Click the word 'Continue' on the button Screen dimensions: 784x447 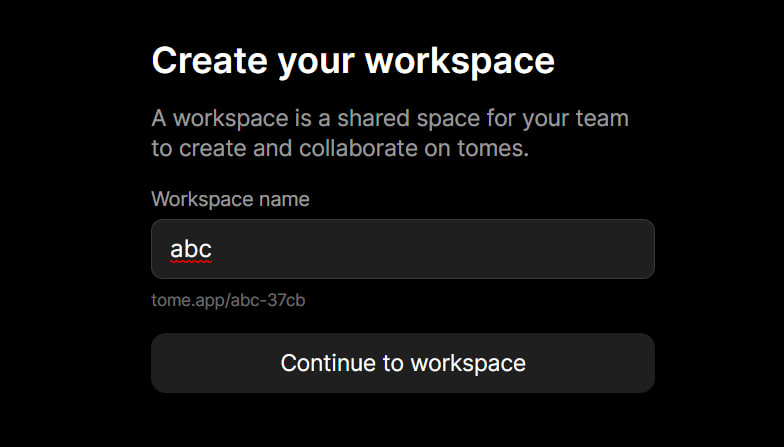[328, 363]
